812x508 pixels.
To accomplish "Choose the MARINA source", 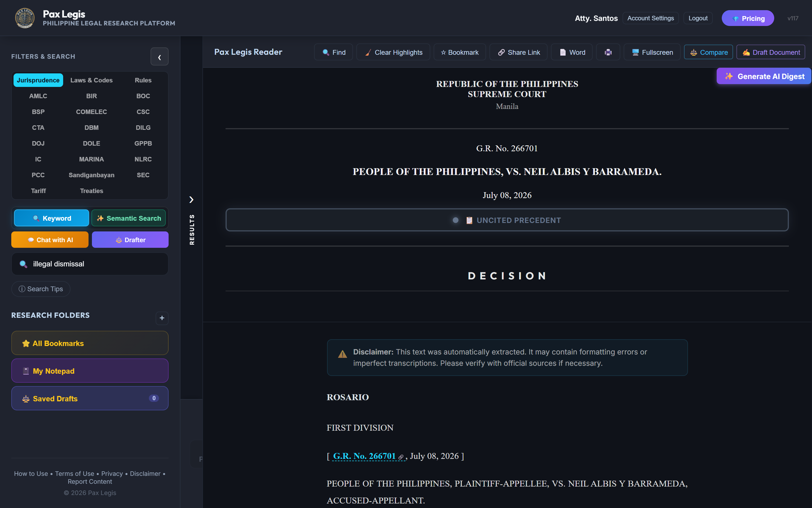I will [x=91, y=159].
